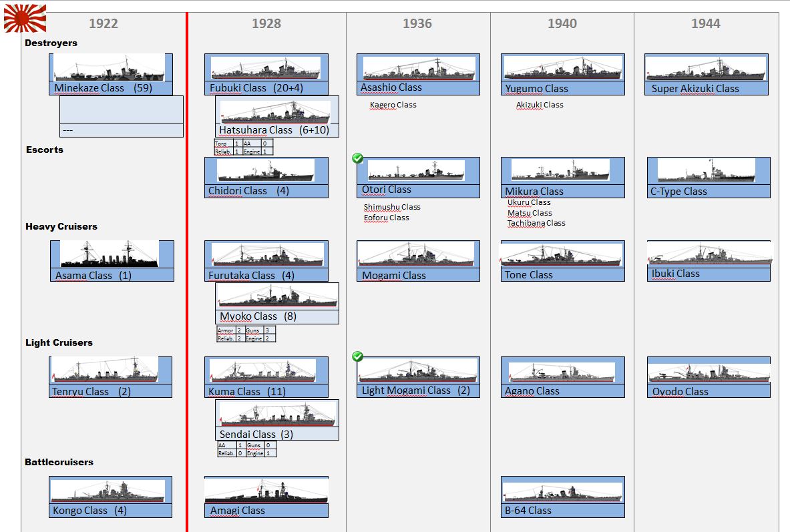Select the Ibuki Class cruiser image
This screenshot has height=532, width=790.
click(709, 254)
